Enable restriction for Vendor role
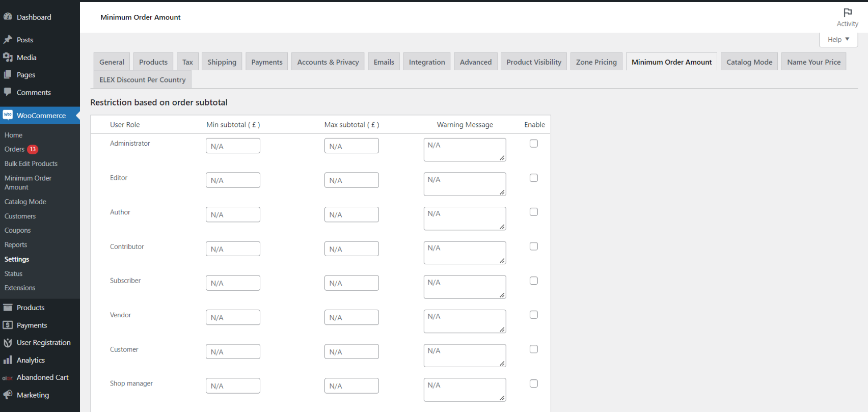 [534, 315]
